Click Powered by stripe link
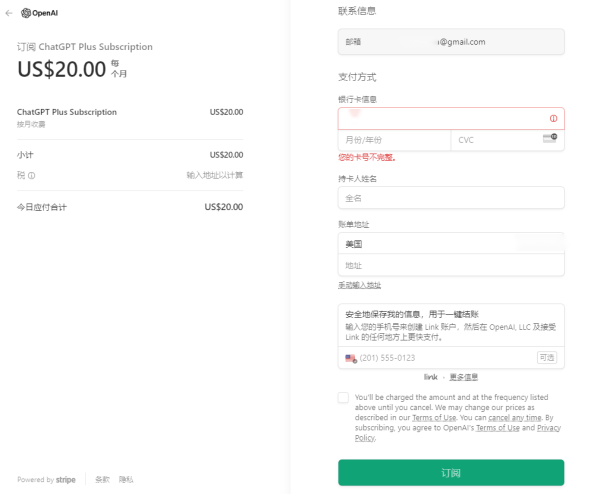Viewport: 600px width, 494px height. 46,479
